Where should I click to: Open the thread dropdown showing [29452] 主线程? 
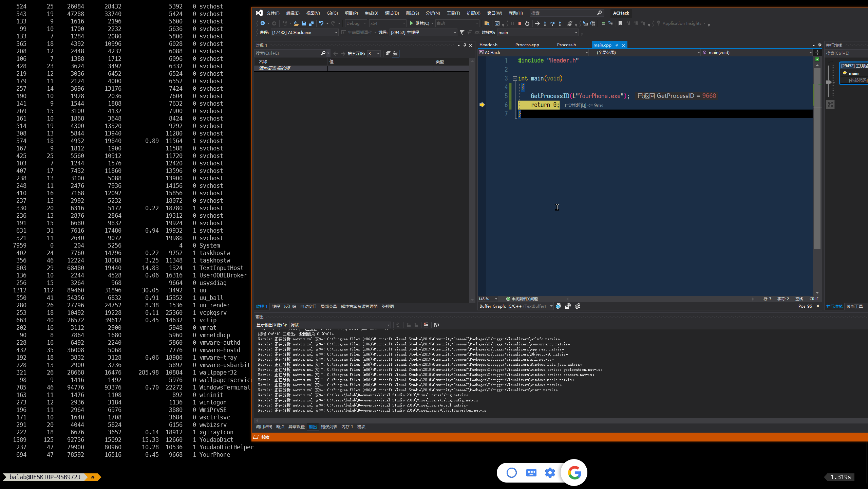[x=423, y=32]
